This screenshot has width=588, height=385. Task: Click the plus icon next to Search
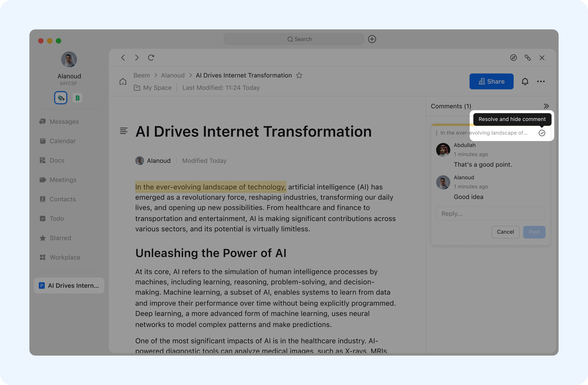click(x=372, y=39)
